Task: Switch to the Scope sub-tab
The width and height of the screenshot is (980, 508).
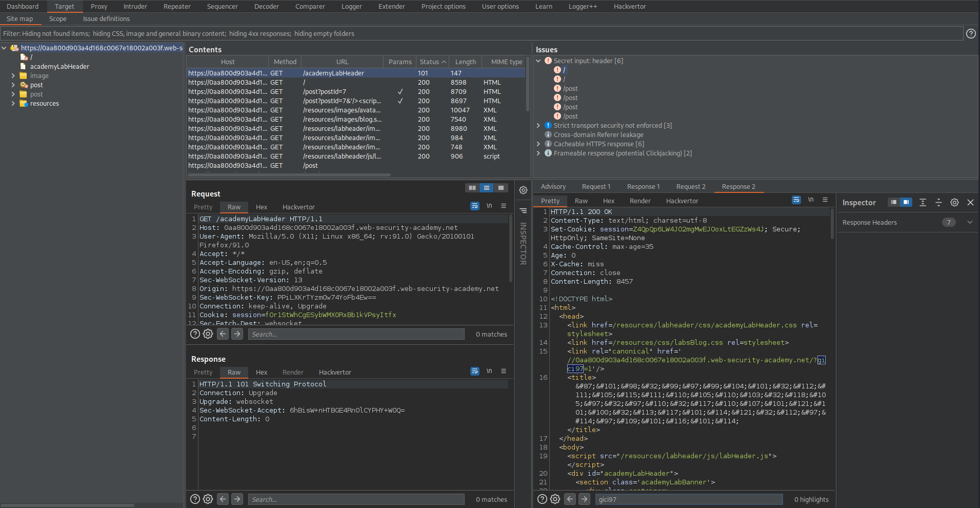Action: 58,18
